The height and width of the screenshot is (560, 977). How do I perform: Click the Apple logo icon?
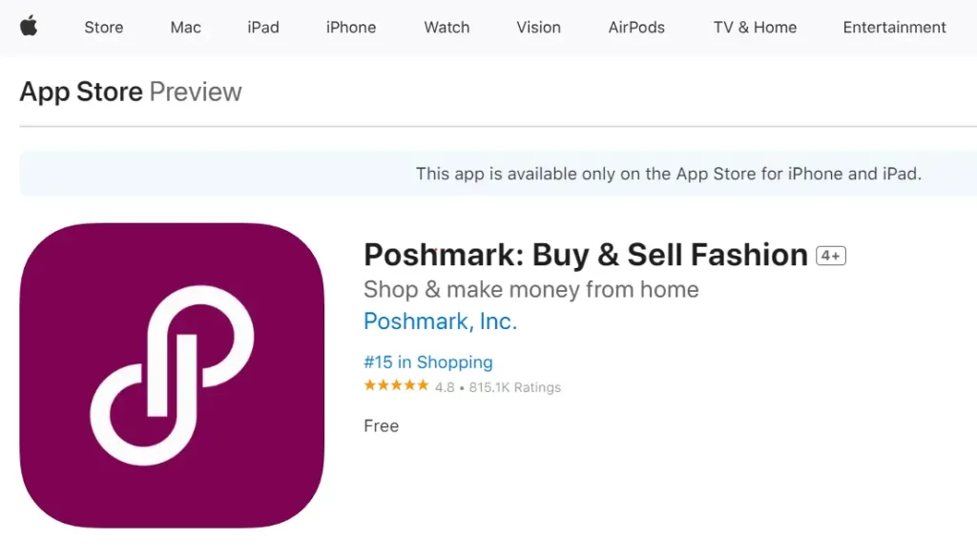30,27
